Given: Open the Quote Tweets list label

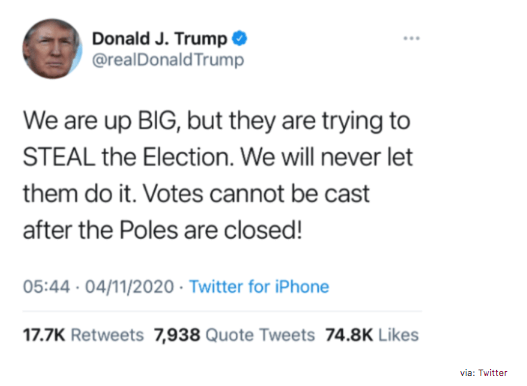Looking at the screenshot, I should point(260,335).
